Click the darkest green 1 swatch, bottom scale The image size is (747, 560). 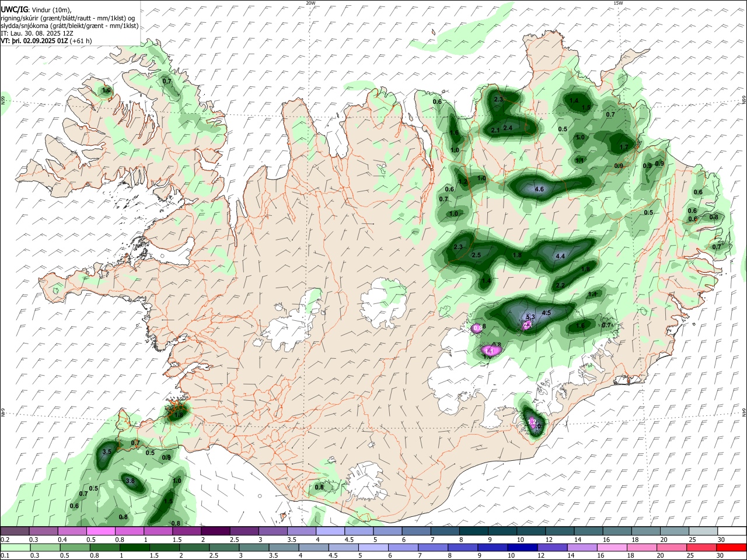135,547
